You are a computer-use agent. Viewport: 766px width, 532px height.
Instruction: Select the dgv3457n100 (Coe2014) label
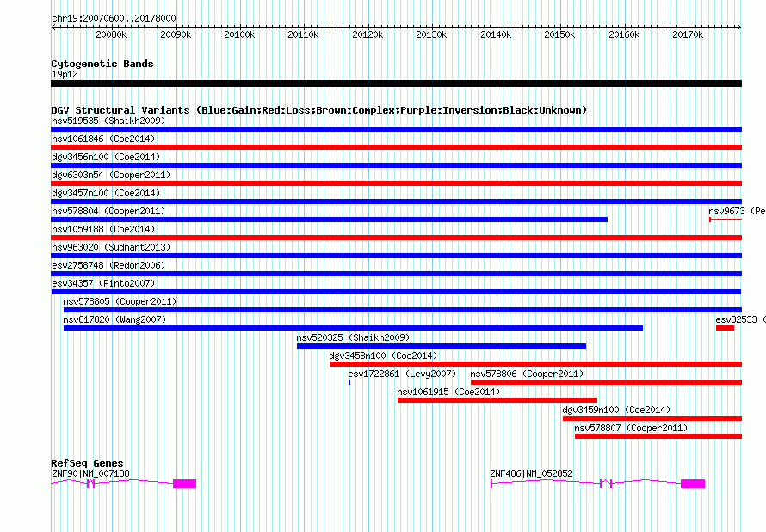click(106, 193)
